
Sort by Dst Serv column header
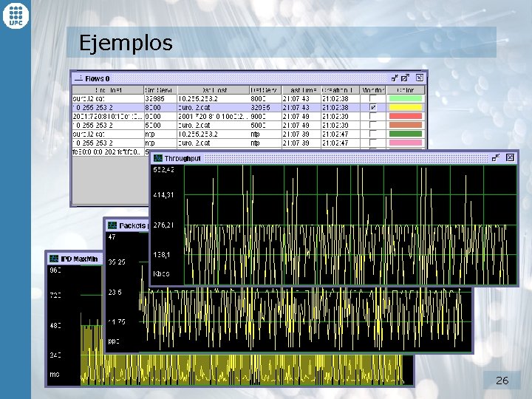(x=265, y=90)
